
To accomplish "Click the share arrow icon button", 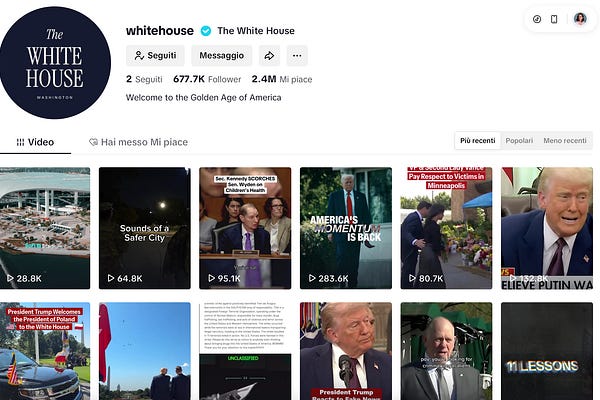I will point(269,56).
